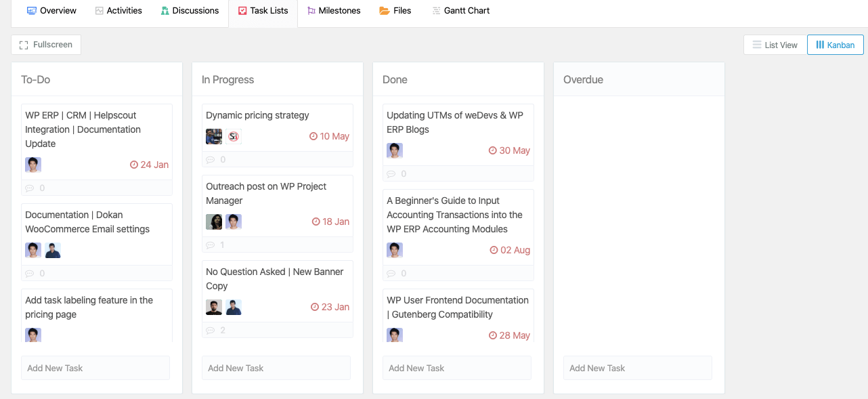This screenshot has height=399, width=868.
Task: Click the Fullscreen button
Action: (45, 44)
